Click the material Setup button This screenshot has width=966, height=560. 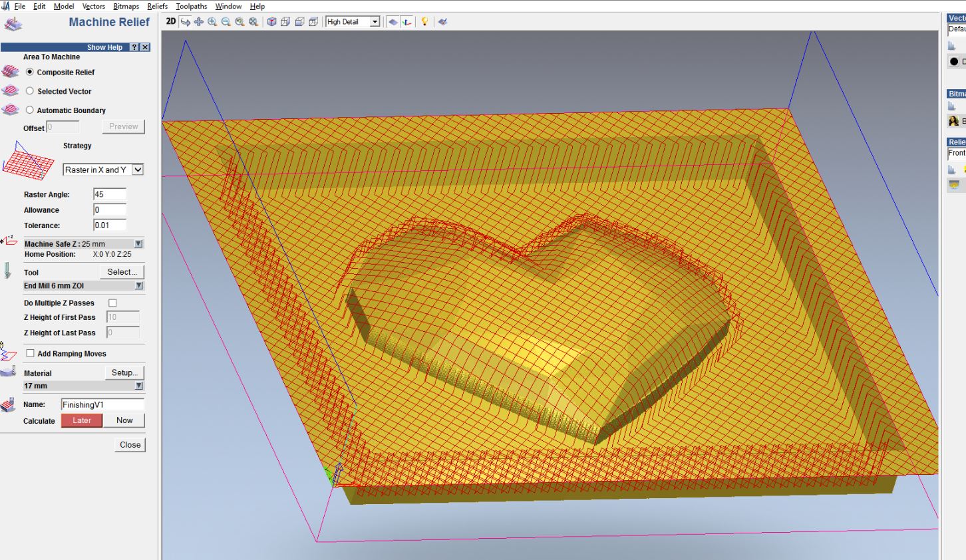point(124,372)
